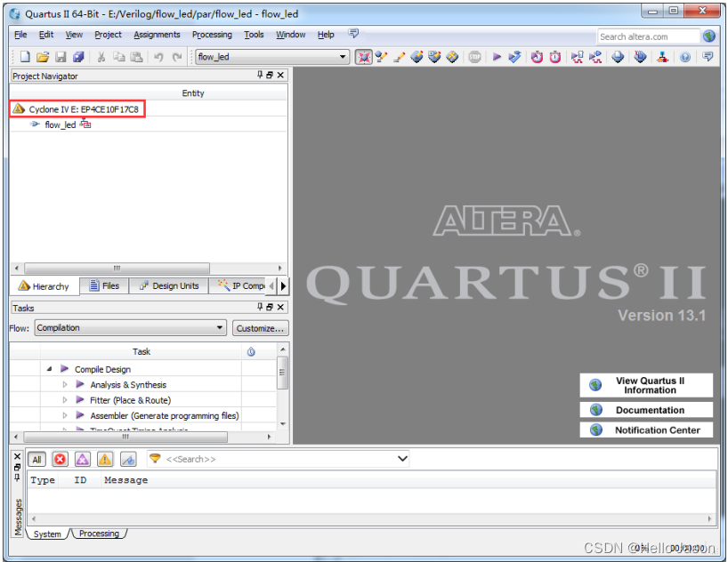Click the Search altera.com field

click(649, 36)
